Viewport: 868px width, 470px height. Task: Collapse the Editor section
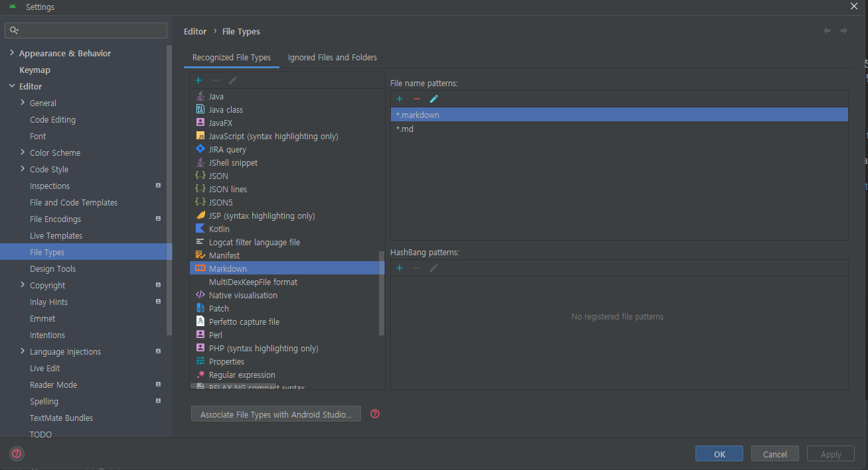click(12, 86)
